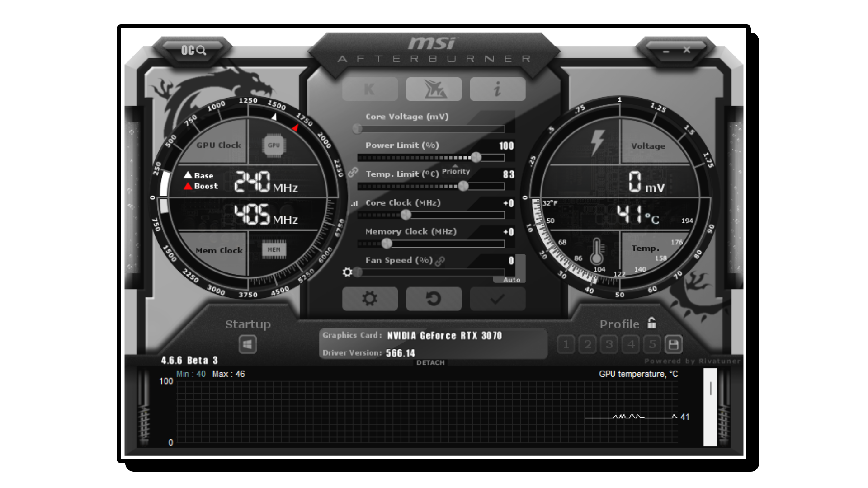
Task: Unlock the Profile padlock
Action: (x=651, y=324)
